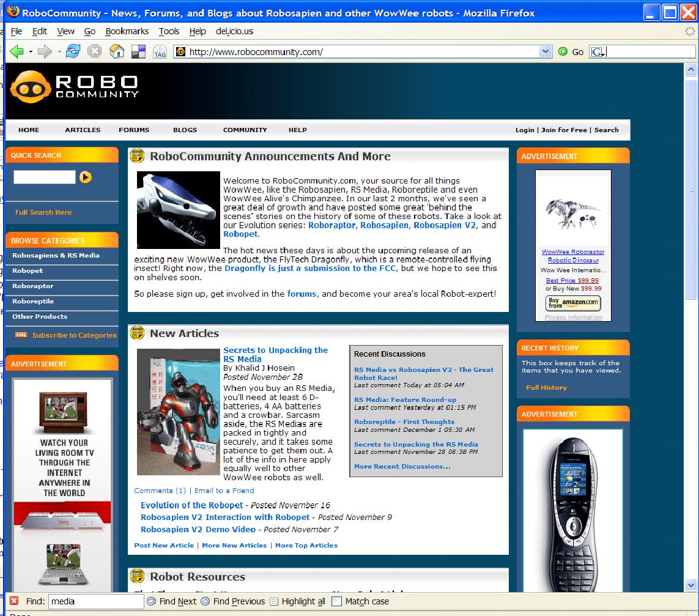Image resolution: width=699 pixels, height=616 pixels.
Task: Click the Logitech remote advertisement image
Action: [x=573, y=511]
